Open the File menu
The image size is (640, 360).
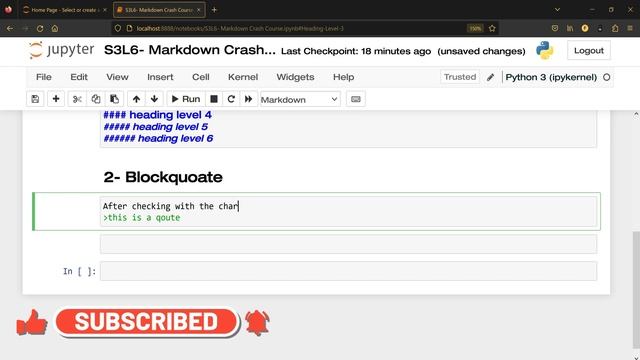coord(44,77)
